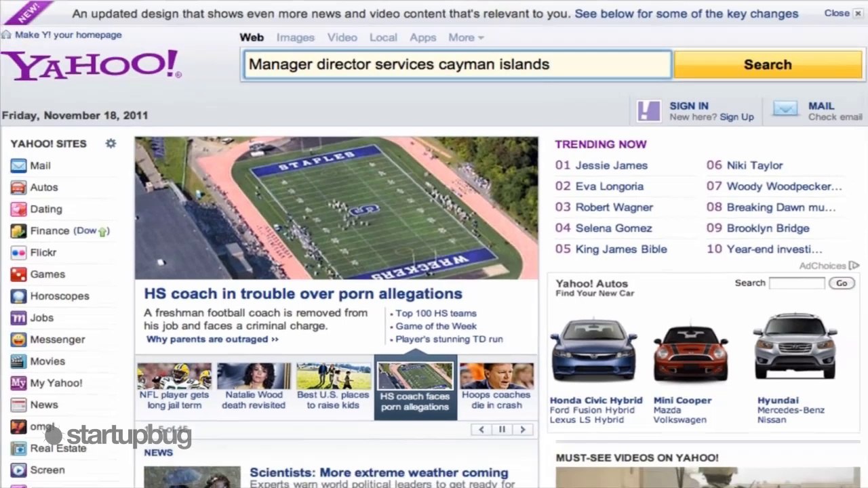Click the Mercedes-Benz link
Image resolution: width=868 pixels, height=488 pixels.
click(791, 410)
